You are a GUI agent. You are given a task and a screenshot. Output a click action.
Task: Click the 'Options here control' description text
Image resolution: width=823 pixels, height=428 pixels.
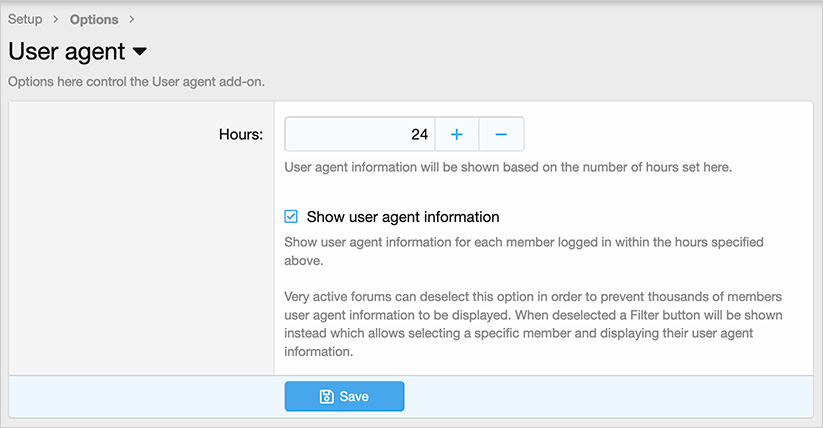click(x=137, y=81)
